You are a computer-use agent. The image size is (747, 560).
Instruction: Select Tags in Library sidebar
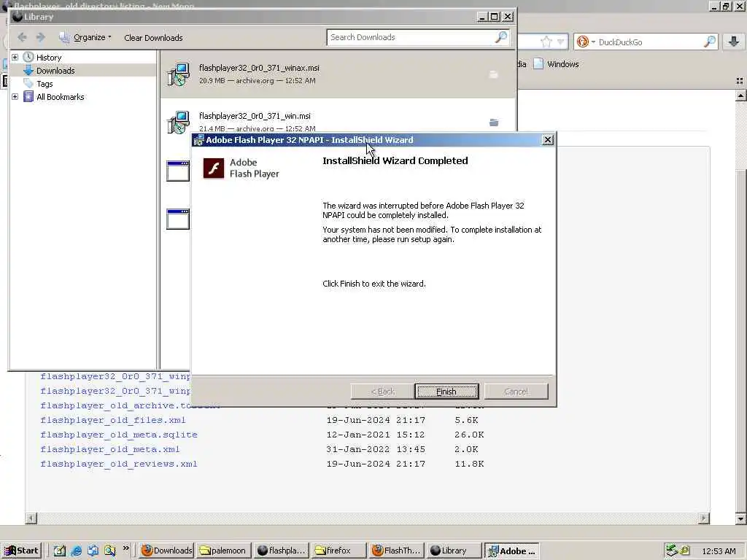(x=44, y=84)
